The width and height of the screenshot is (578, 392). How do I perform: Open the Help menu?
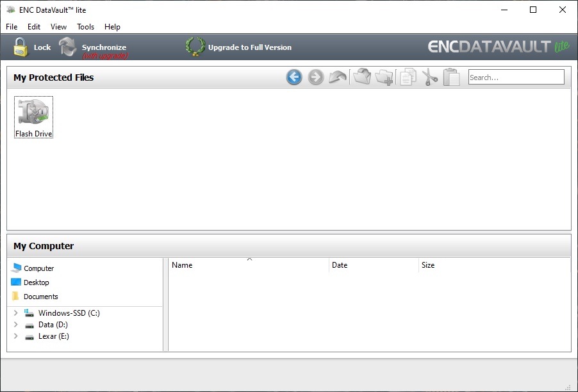pos(112,26)
